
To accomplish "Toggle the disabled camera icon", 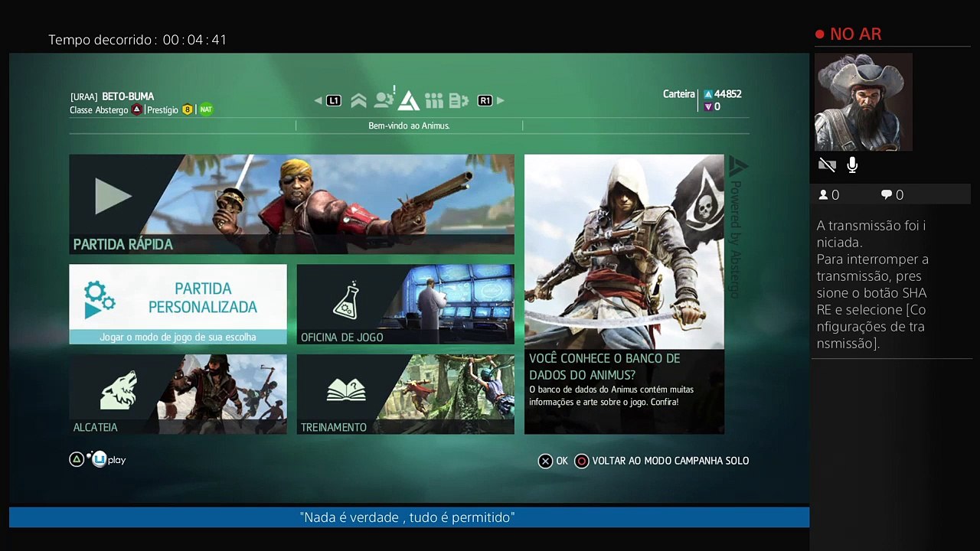I will point(827,165).
